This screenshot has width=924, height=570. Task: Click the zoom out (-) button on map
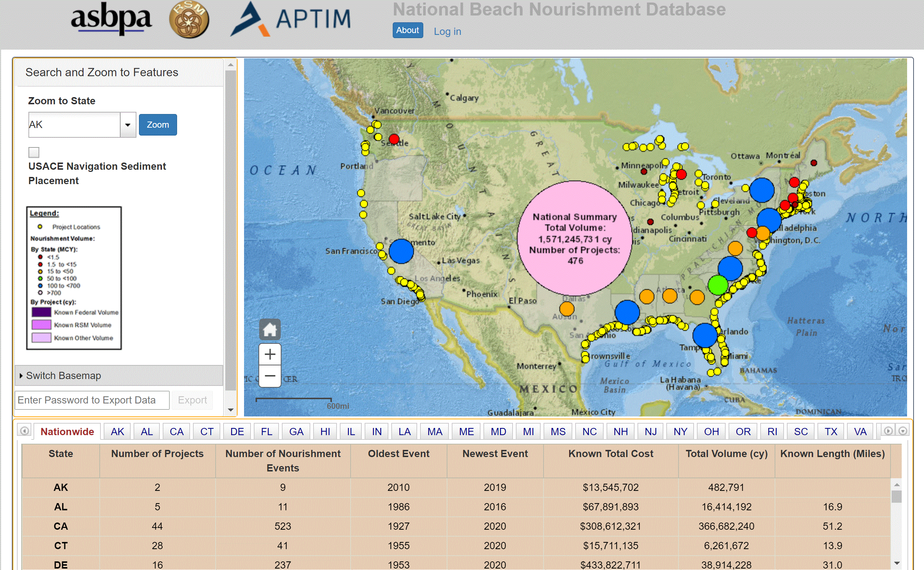tap(271, 375)
